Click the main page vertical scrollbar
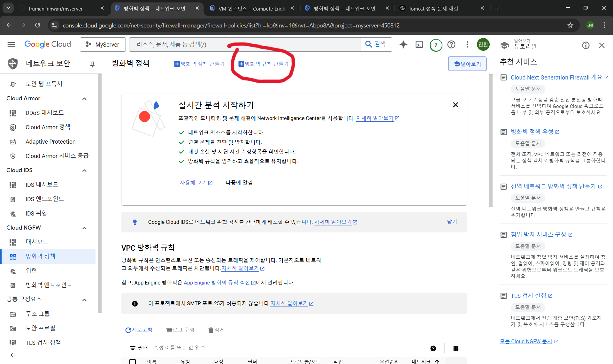The height and width of the screenshot is (364, 613). point(490,140)
